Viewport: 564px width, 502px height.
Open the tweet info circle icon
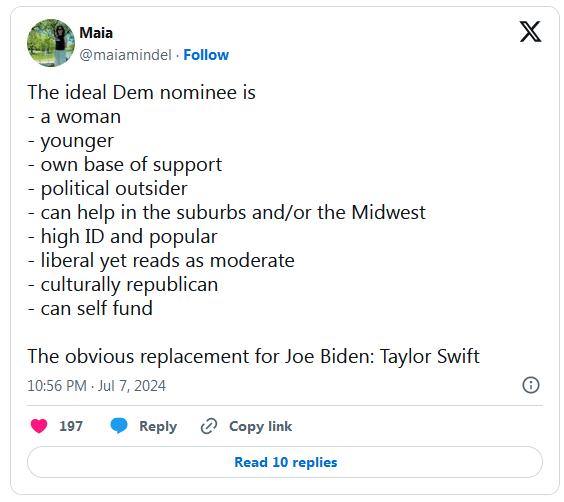point(531,385)
